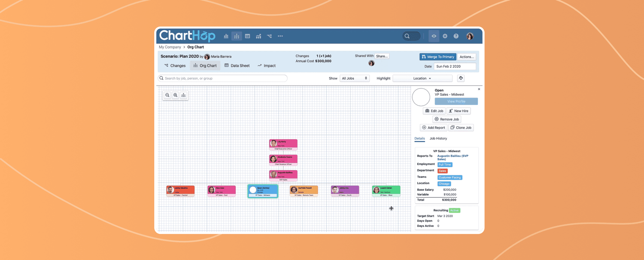Click the zoom out magnifier on chart
Viewport: 644px width, 260px height.
167,95
